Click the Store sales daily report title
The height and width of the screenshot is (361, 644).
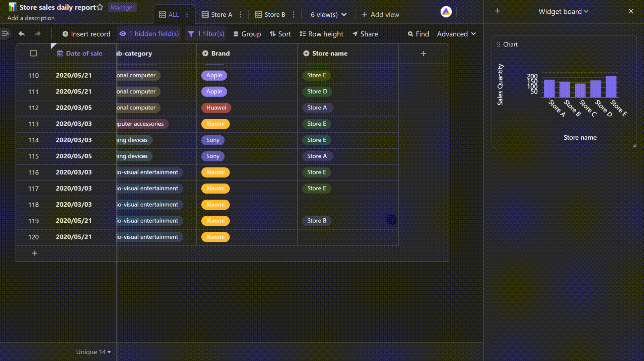tap(58, 7)
